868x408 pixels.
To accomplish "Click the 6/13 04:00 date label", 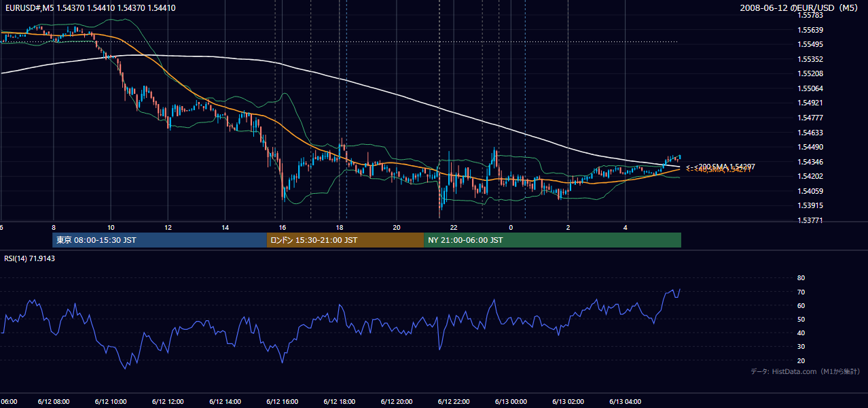I will pos(626,402).
